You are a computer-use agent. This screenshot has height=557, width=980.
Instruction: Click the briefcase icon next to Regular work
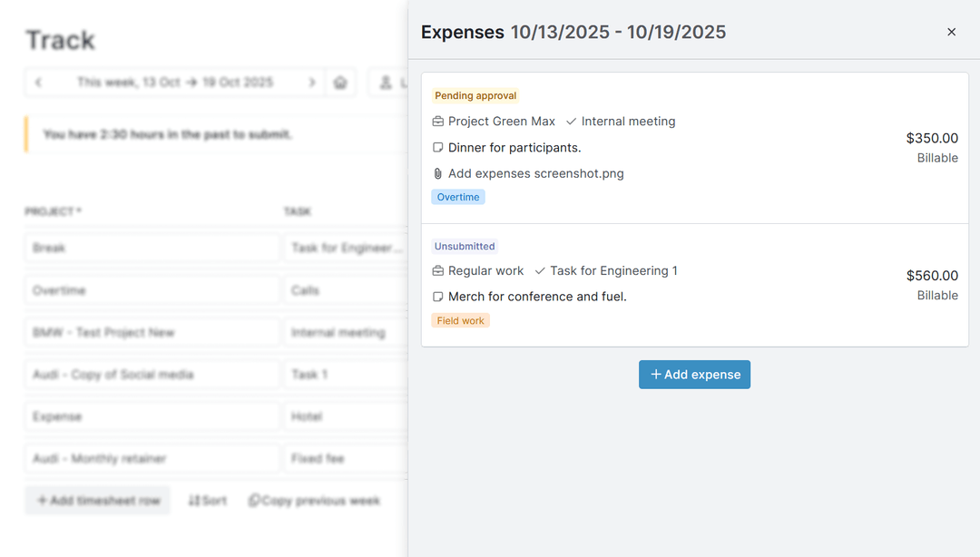click(x=437, y=270)
